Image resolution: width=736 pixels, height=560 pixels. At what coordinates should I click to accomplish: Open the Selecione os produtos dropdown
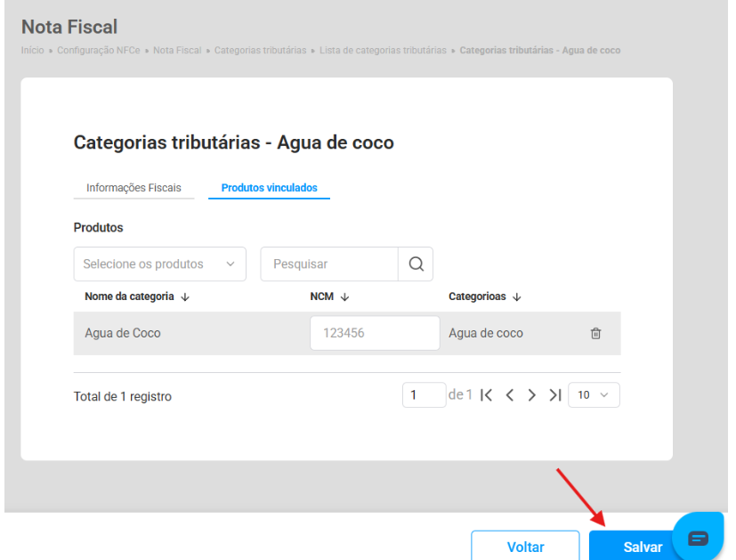[x=159, y=264]
